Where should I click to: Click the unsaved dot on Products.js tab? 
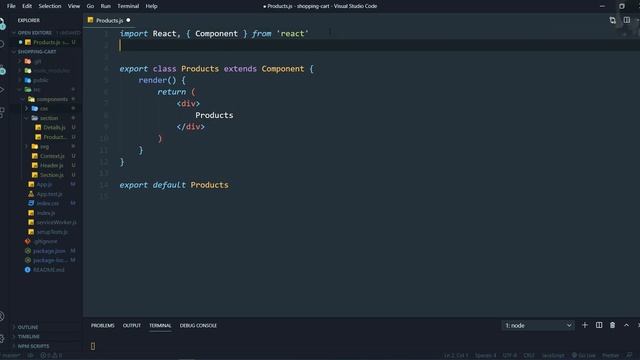coord(128,20)
